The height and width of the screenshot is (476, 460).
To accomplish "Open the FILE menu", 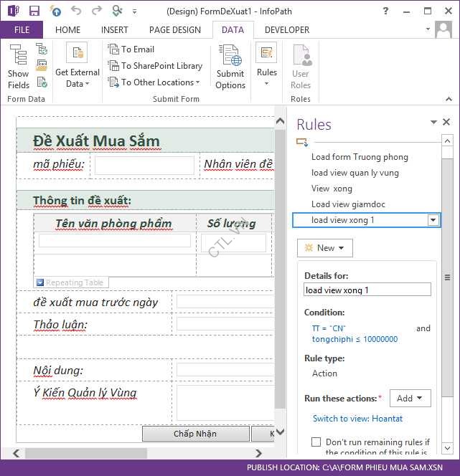I will point(22,30).
